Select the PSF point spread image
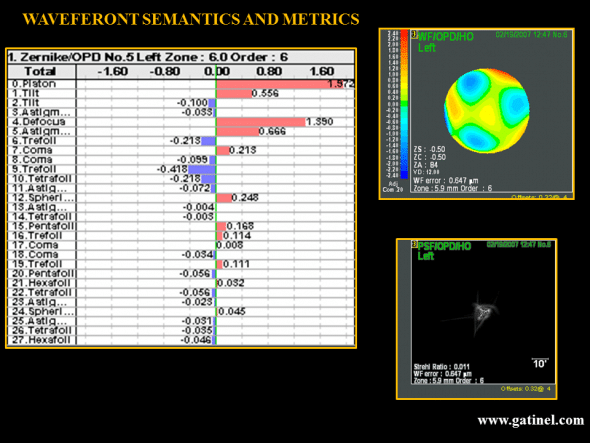590x443 pixels. pos(484,312)
